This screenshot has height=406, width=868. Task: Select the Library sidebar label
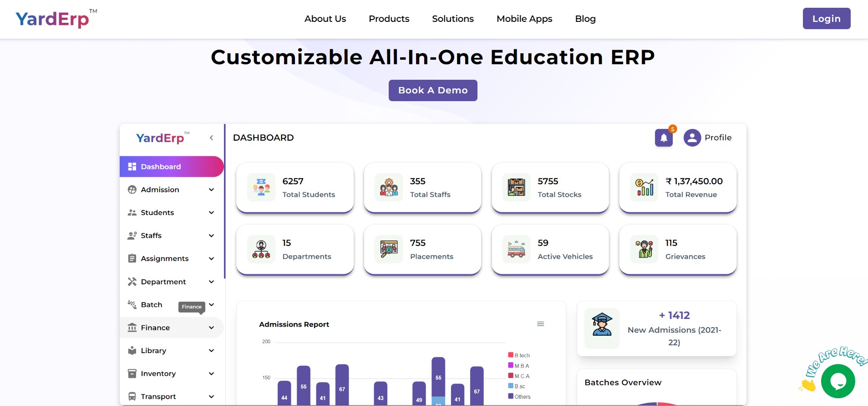153,351
